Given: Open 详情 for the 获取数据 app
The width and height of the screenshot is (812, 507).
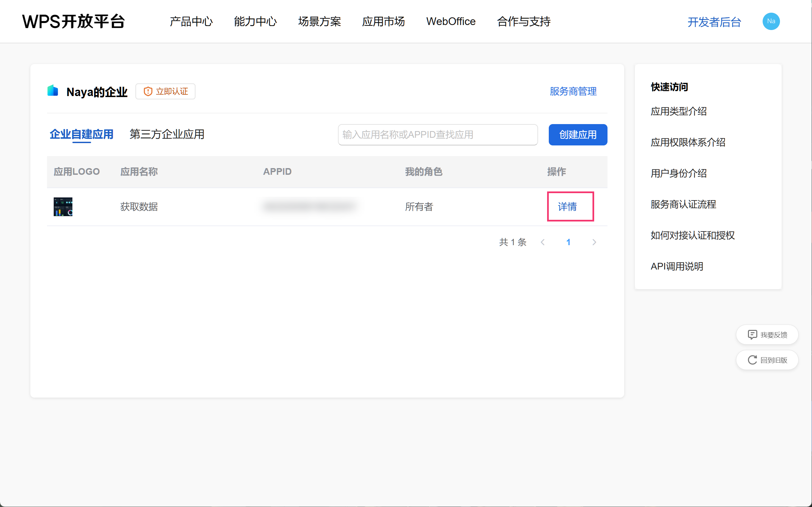Looking at the screenshot, I should pyautogui.click(x=567, y=206).
